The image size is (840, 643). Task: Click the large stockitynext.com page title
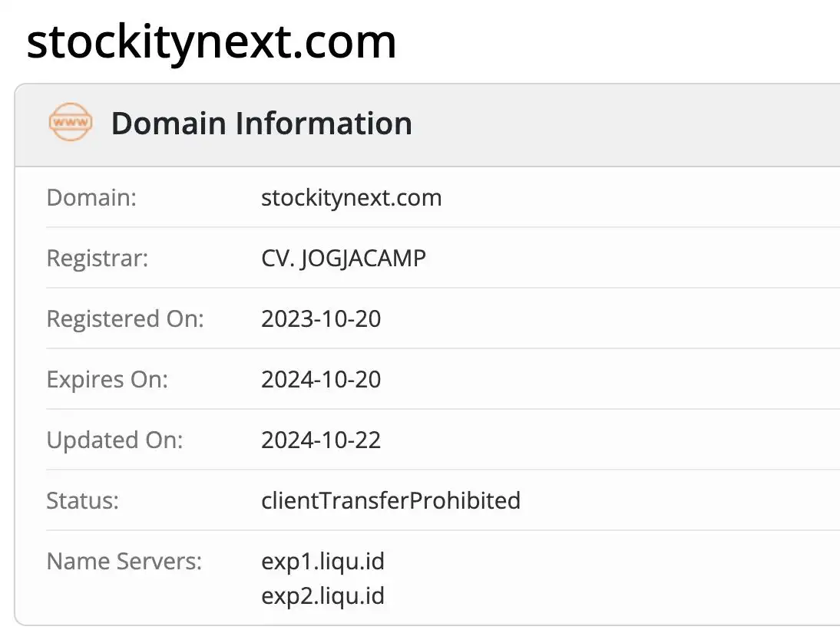click(211, 42)
